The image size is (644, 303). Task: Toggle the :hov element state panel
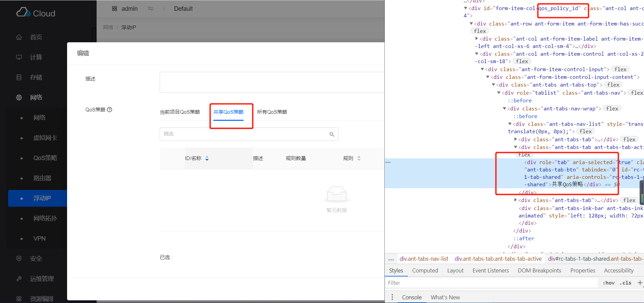pos(608,283)
